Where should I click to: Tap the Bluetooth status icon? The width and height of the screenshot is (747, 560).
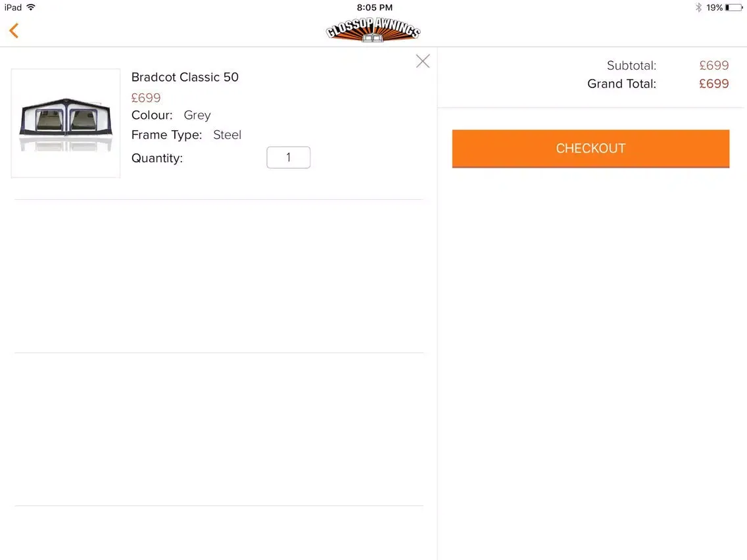pos(698,7)
